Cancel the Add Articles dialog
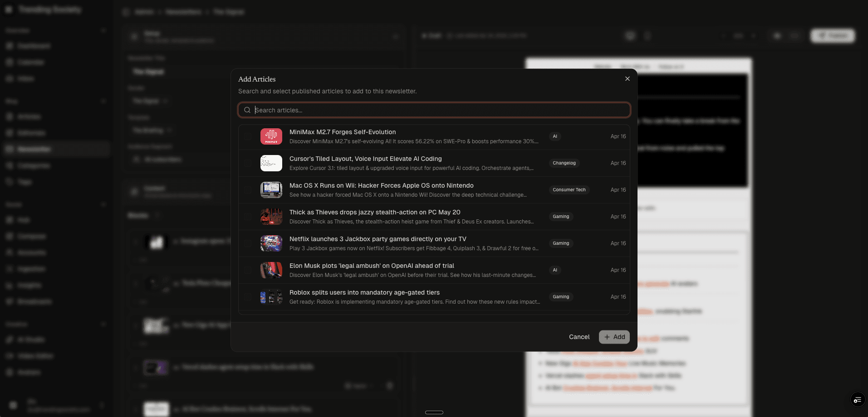 pyautogui.click(x=579, y=337)
